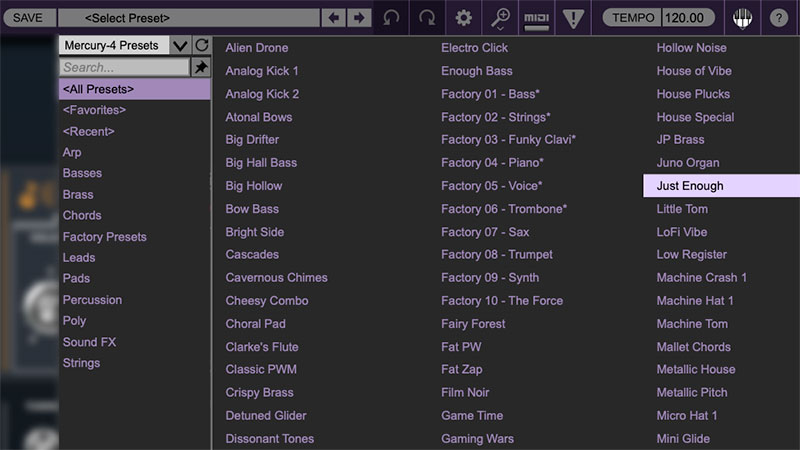Click the undo icon
Viewport: 800px width, 450px height.
click(391, 18)
